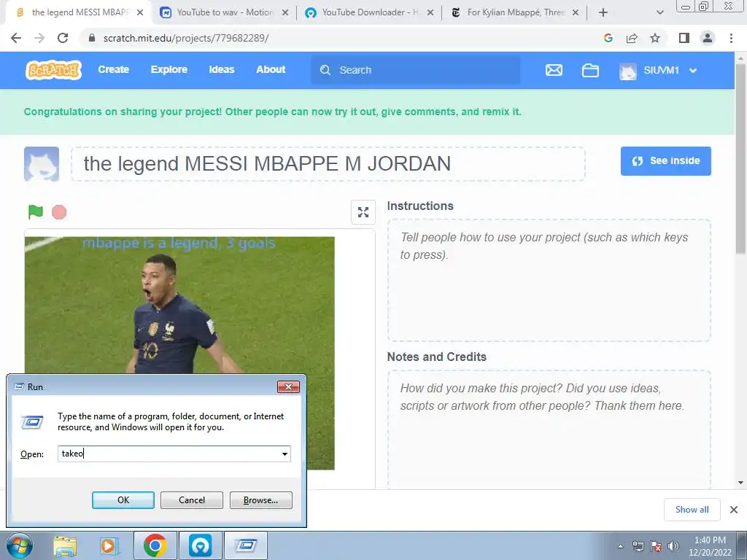Click the Run taskbar icon
This screenshot has width=747, height=560.
click(x=245, y=545)
